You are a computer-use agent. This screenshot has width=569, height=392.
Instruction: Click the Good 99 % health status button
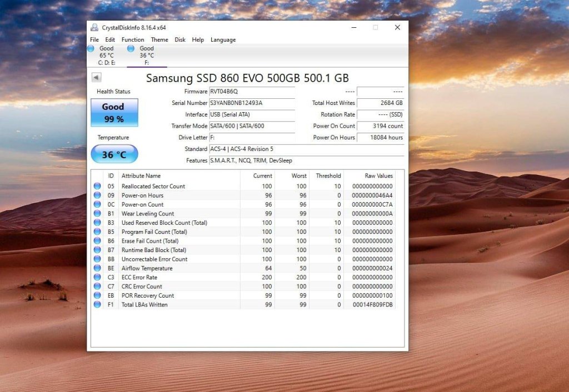(114, 112)
